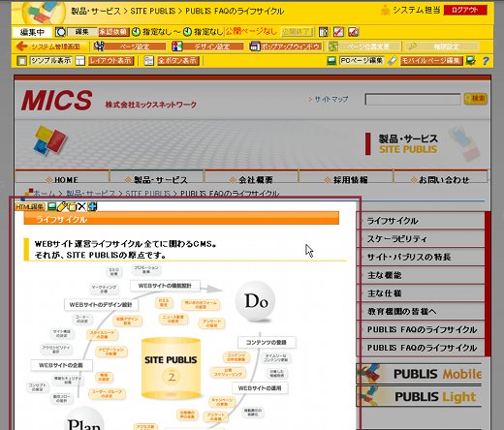Click the simple view square icon
The width and height of the screenshot is (504, 430).
click(x=21, y=61)
